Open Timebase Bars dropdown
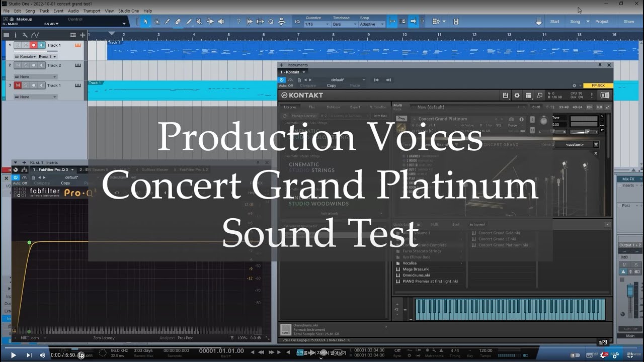This screenshot has width=644, height=362. pos(344,24)
